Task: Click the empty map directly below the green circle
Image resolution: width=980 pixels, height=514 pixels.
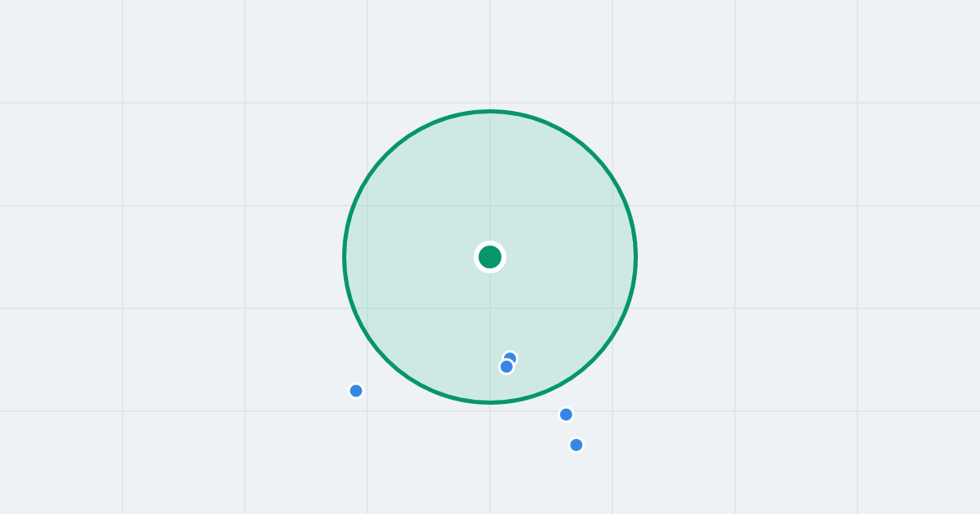Action: pos(490,457)
